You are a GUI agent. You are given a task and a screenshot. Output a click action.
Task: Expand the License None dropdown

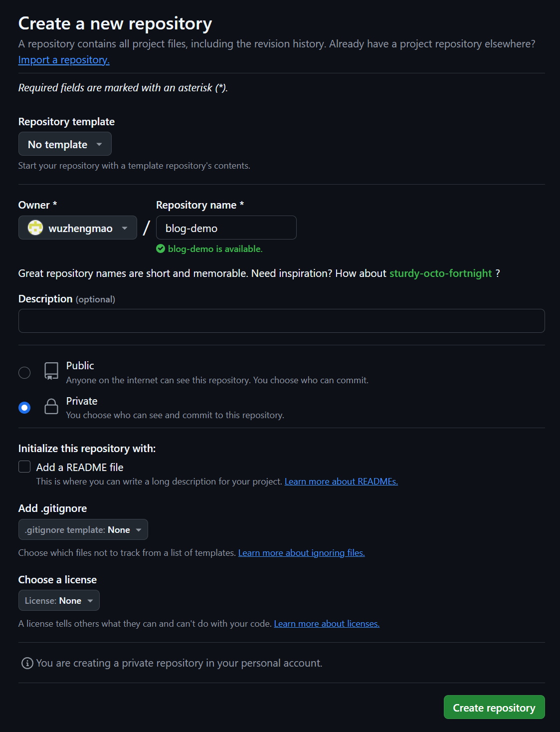(x=59, y=601)
